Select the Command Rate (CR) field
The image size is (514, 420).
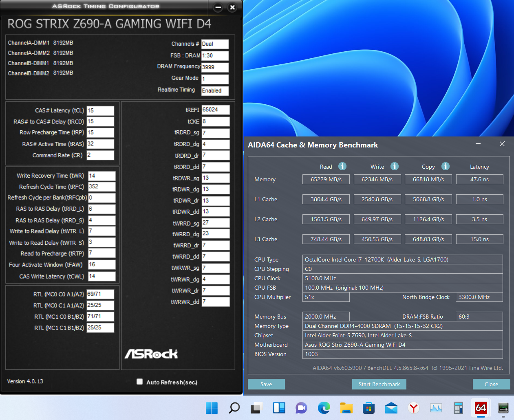click(100, 155)
